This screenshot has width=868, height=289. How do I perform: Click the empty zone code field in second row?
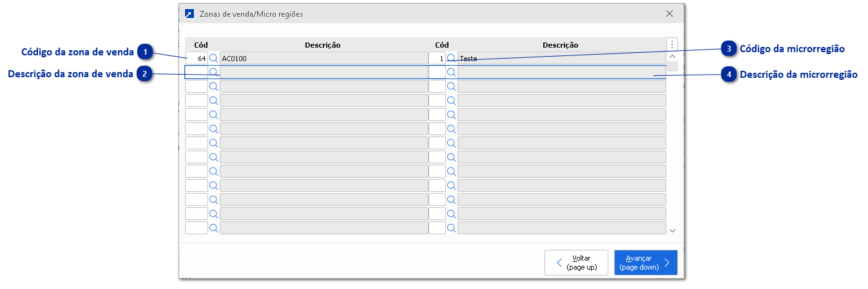pos(197,72)
